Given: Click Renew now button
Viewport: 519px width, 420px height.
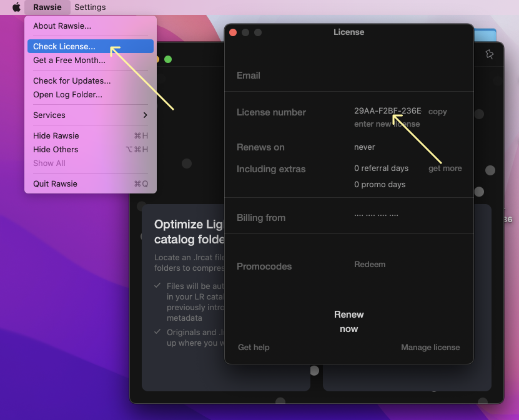Looking at the screenshot, I should tap(349, 321).
